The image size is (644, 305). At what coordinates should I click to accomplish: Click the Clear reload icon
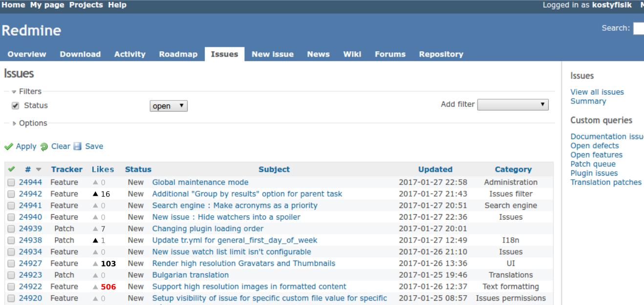pos(44,146)
